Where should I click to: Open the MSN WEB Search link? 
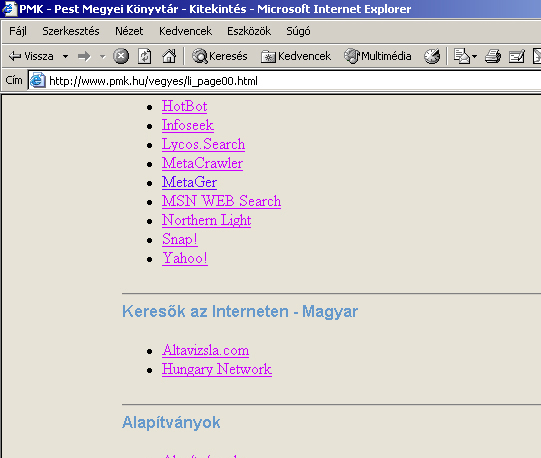(222, 201)
